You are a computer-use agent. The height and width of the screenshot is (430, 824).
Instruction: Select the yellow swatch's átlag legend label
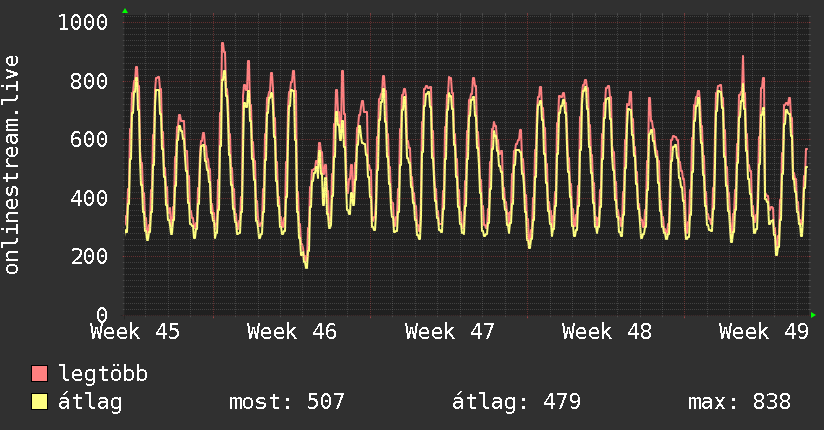pos(90,402)
